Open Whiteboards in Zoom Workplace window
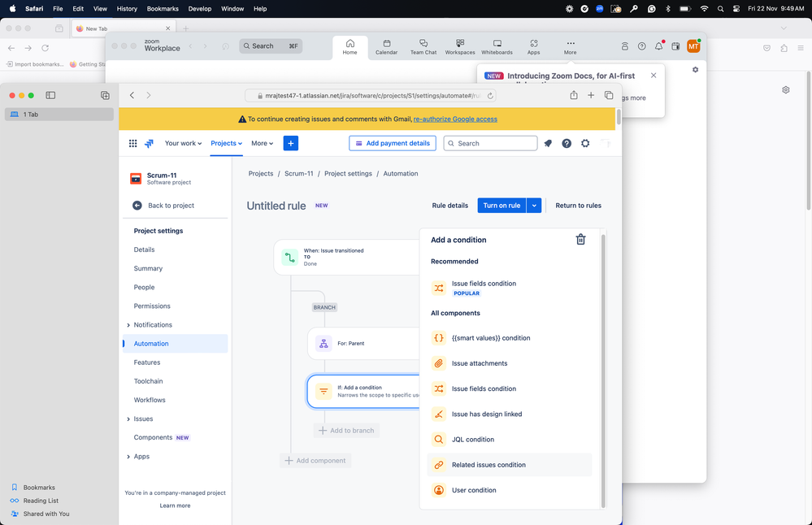 [497, 47]
